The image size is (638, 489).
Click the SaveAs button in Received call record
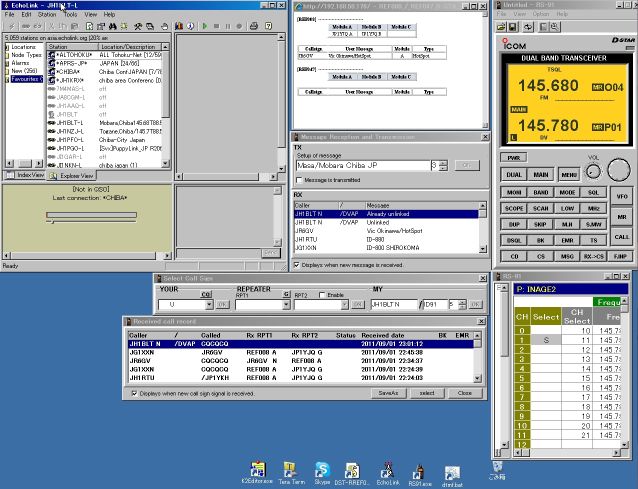point(387,393)
